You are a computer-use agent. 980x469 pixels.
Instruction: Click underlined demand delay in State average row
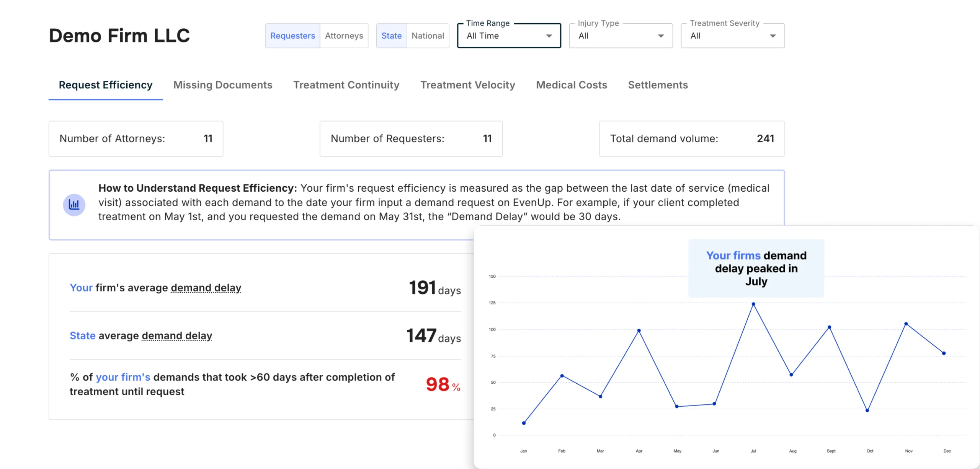pyautogui.click(x=176, y=335)
